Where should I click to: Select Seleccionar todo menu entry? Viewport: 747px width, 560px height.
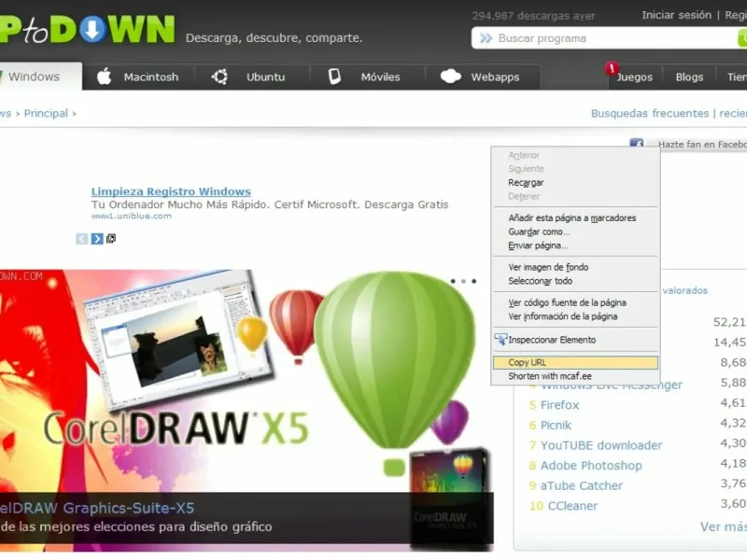[x=575, y=281]
